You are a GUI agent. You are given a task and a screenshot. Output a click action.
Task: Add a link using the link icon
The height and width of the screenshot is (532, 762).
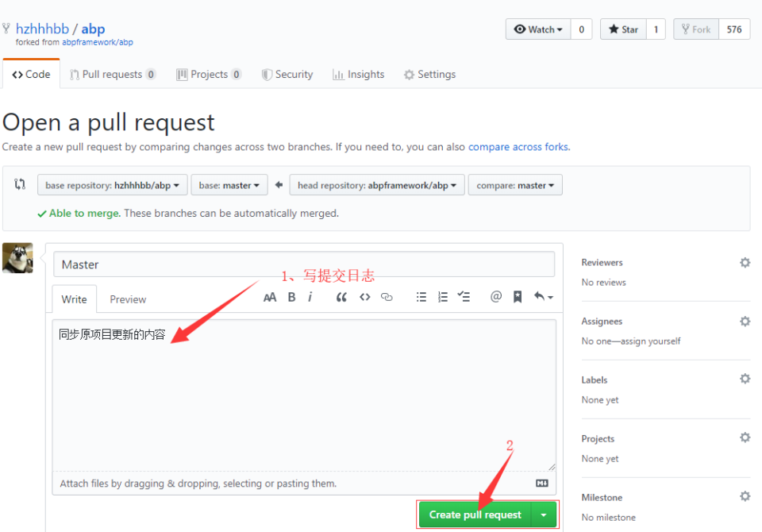tap(387, 297)
